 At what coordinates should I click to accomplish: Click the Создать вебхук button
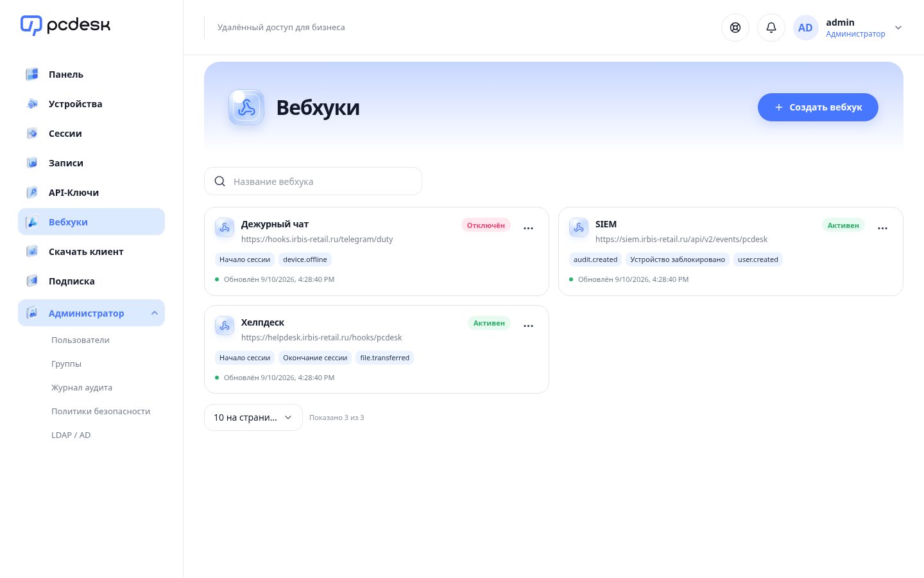tap(818, 107)
